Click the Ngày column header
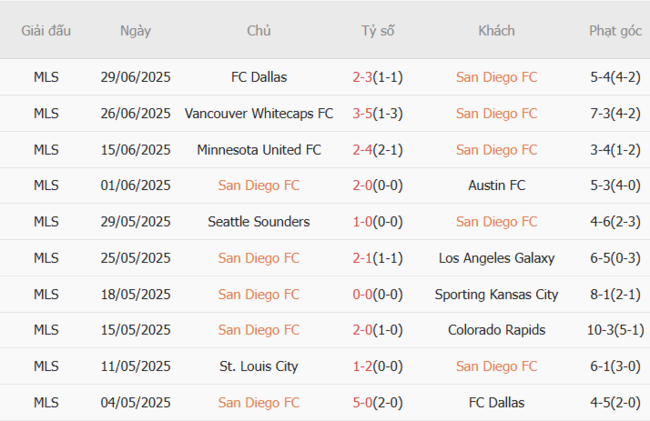Screen dimensions: 650x421 pos(135,30)
